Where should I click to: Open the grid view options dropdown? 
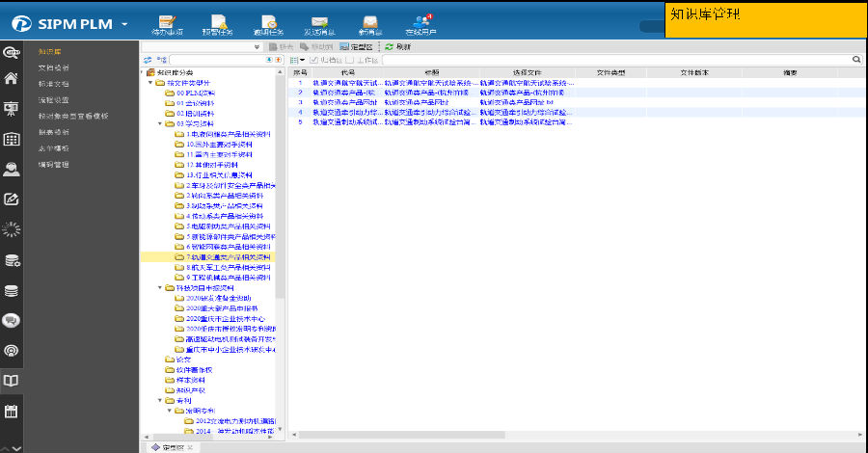point(296,60)
